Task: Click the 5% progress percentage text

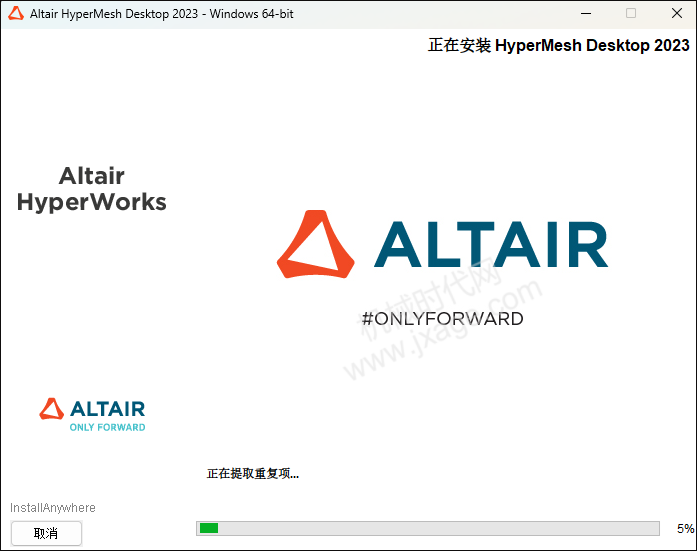Action: pyautogui.click(x=685, y=528)
